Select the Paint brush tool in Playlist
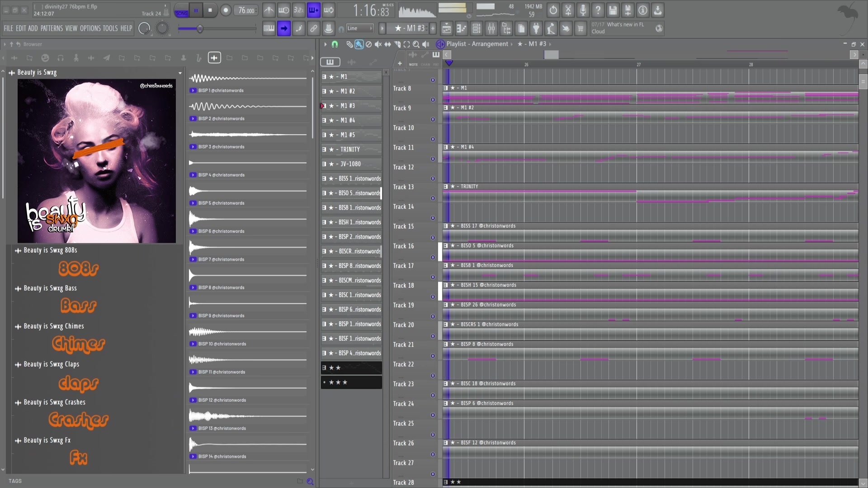 (x=359, y=44)
